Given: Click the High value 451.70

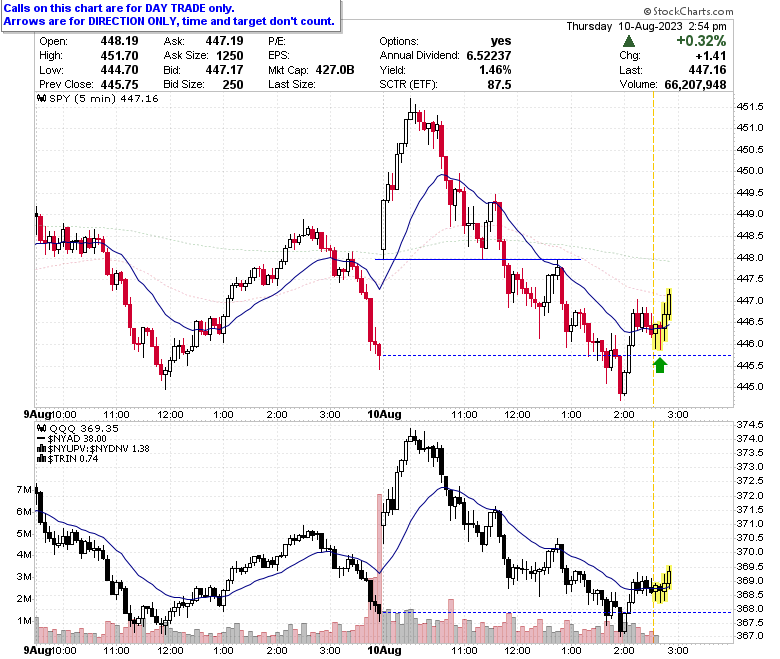Looking at the screenshot, I should 119,55.
